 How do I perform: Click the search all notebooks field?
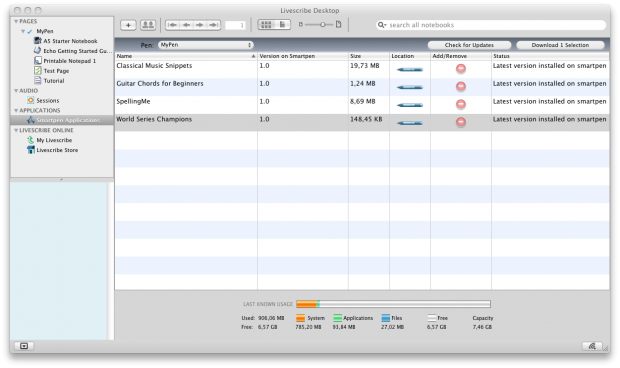491,25
